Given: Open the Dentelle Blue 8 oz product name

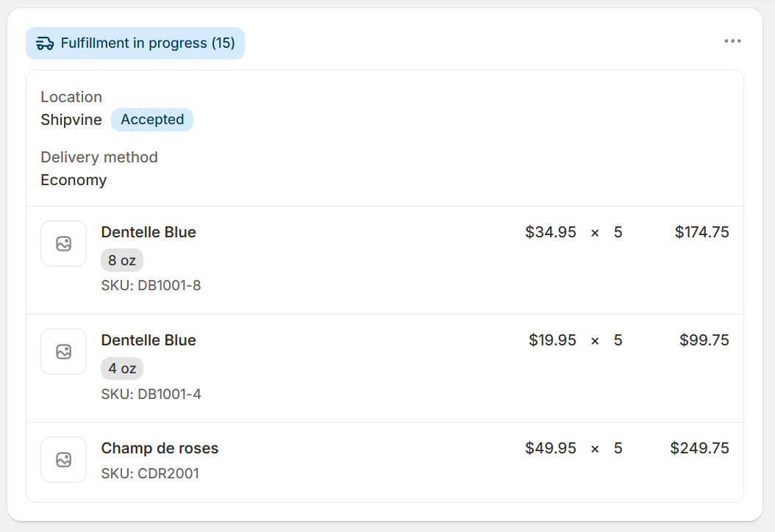Looking at the screenshot, I should click(149, 232).
